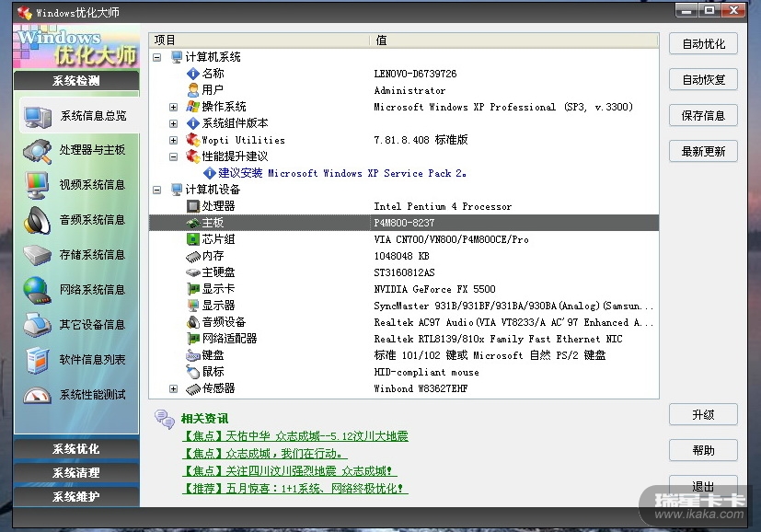This screenshot has height=532, width=761.
Task: Click the 项目 column header
Action: pos(259,40)
